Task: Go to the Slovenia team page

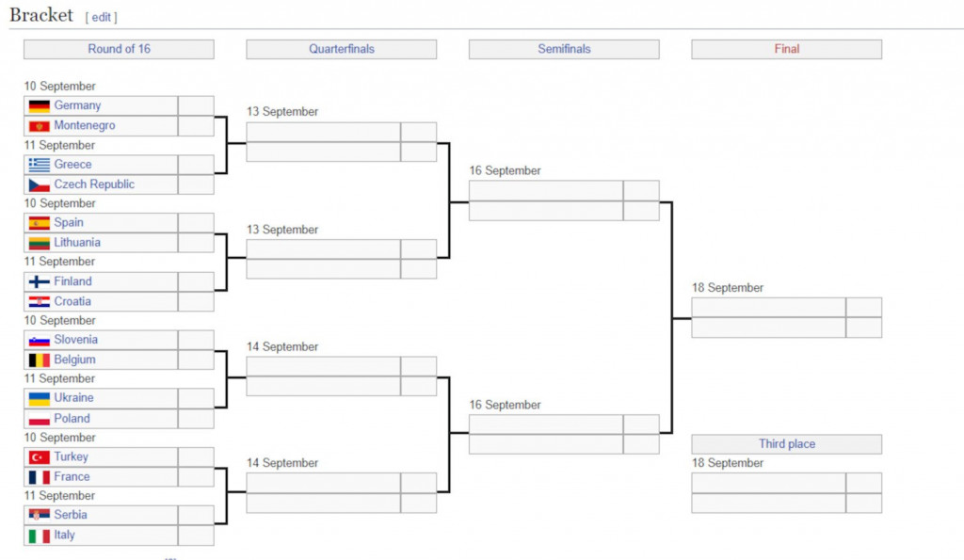Action: 75,340
